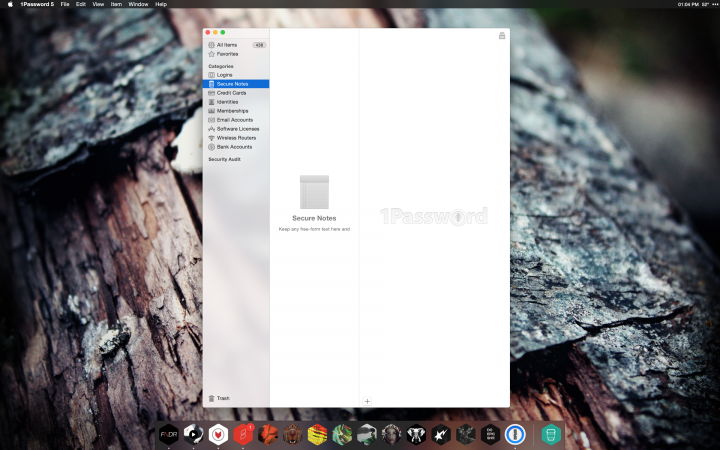Open the File menu
The height and width of the screenshot is (450, 720).
pos(65,4)
